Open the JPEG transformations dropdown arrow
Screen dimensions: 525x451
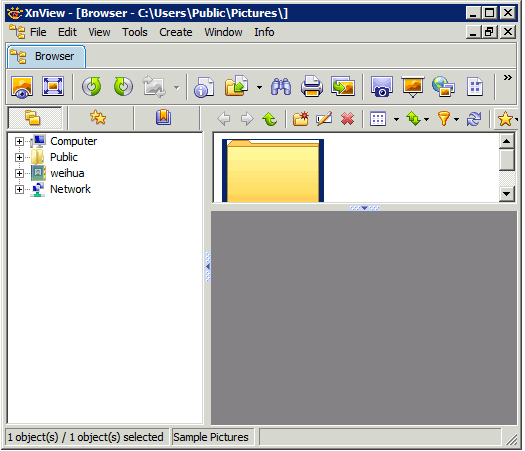176,88
